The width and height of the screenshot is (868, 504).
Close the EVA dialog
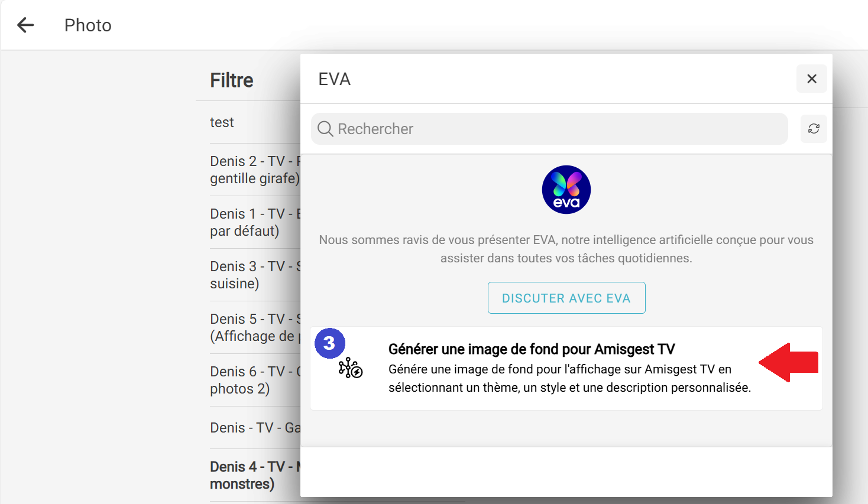(x=811, y=79)
